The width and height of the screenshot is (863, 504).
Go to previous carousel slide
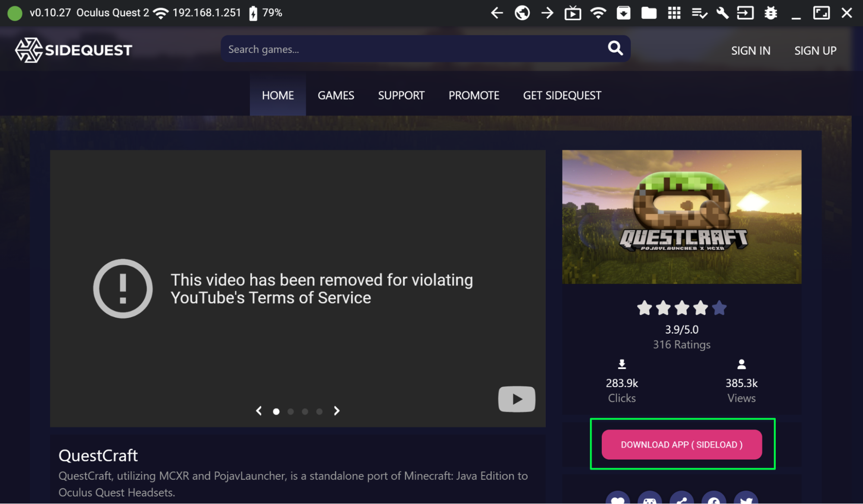(x=259, y=411)
